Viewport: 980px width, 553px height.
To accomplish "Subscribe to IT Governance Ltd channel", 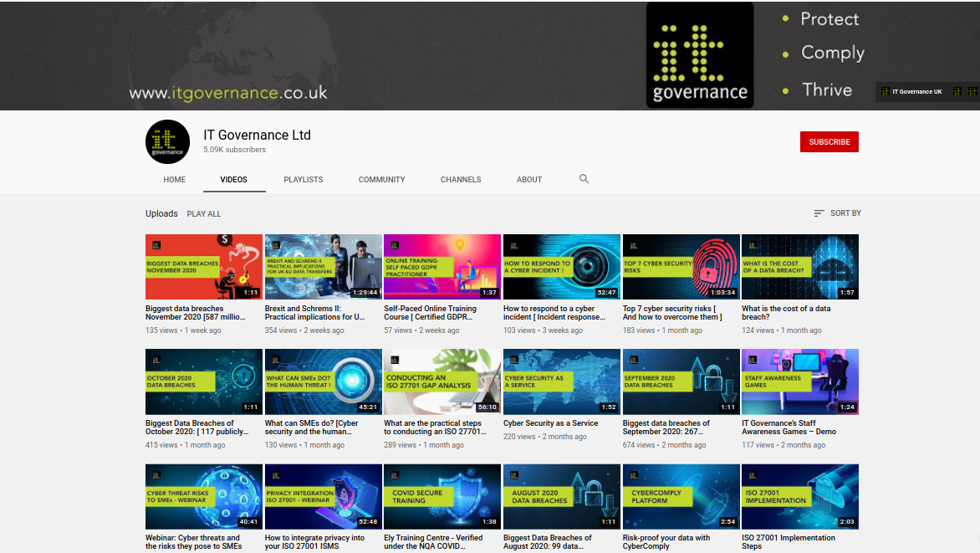I will pos(829,142).
